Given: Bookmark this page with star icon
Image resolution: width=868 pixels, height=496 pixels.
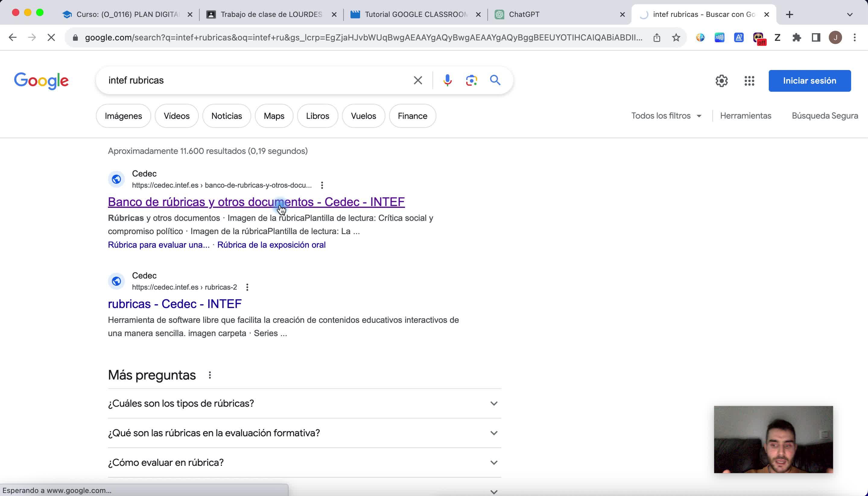Looking at the screenshot, I should [676, 37].
